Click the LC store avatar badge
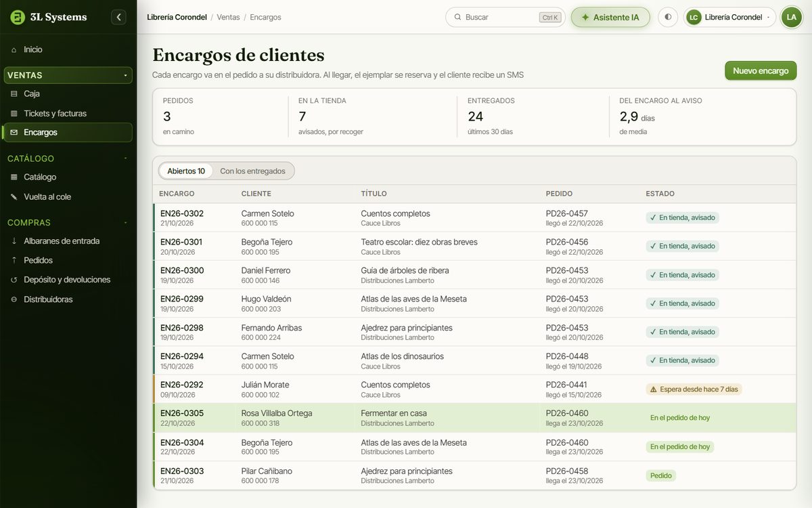The image size is (812, 508). coord(694,17)
